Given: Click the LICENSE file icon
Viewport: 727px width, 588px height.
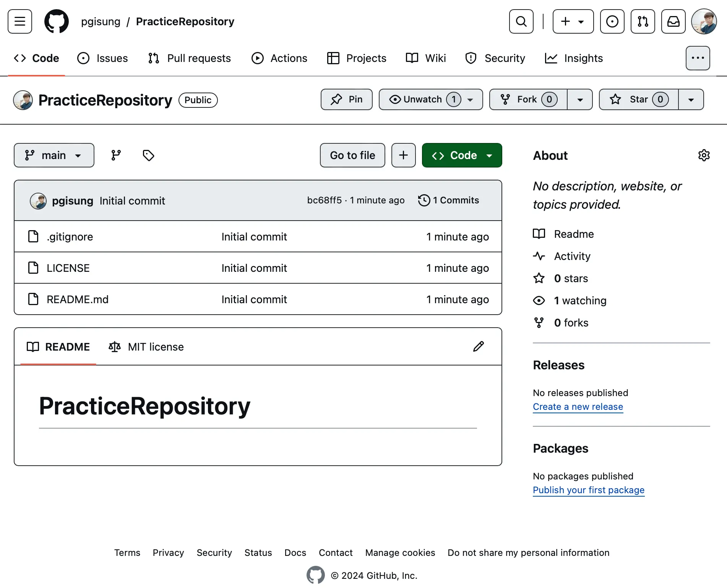Looking at the screenshot, I should (x=33, y=268).
